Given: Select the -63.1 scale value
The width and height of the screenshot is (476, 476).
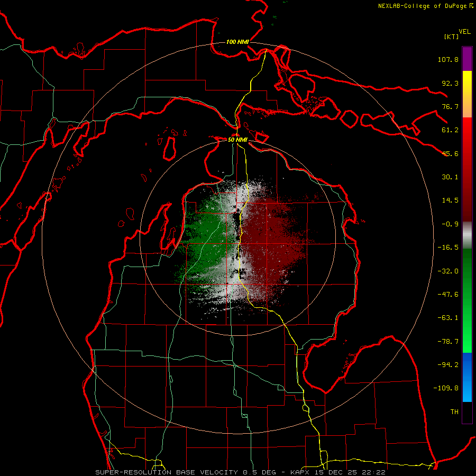Looking at the screenshot, I should pos(448,318).
